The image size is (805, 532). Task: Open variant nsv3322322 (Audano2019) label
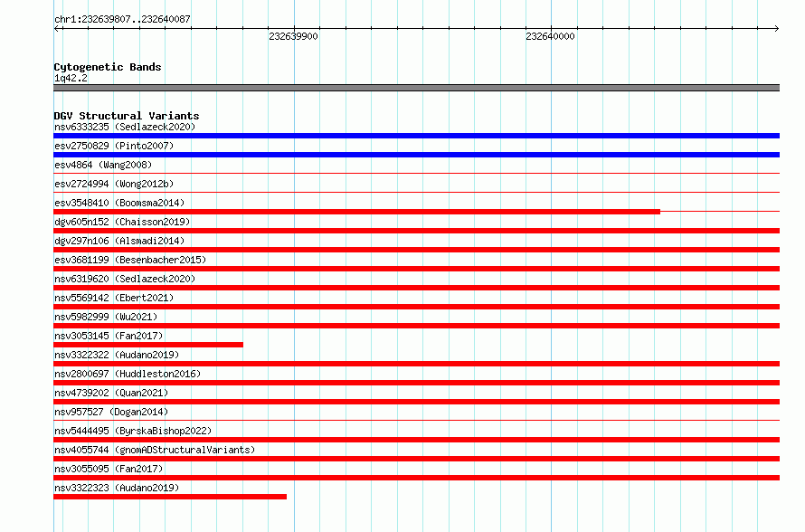click(x=117, y=355)
